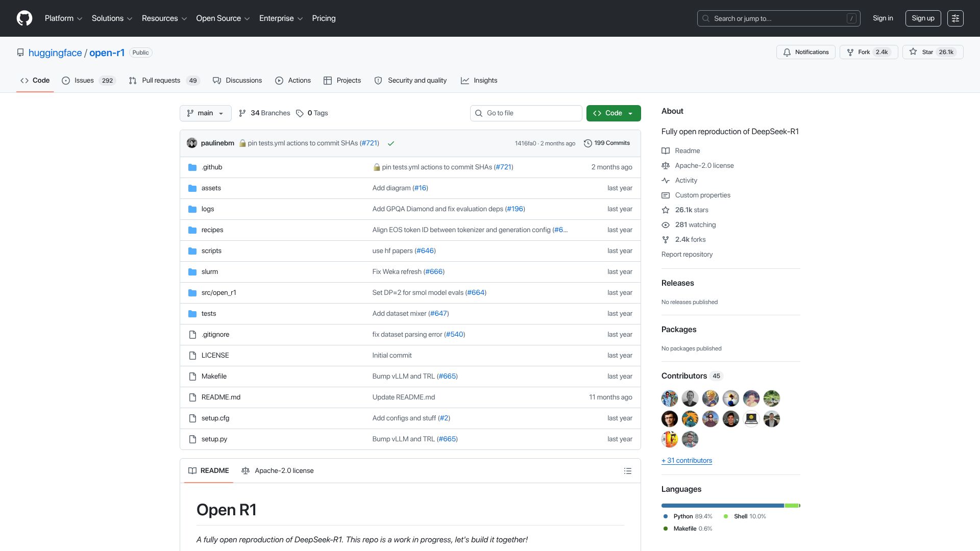Open the src/open_r1 folder
Screen dimensions: 980x551
pyautogui.click(x=218, y=293)
